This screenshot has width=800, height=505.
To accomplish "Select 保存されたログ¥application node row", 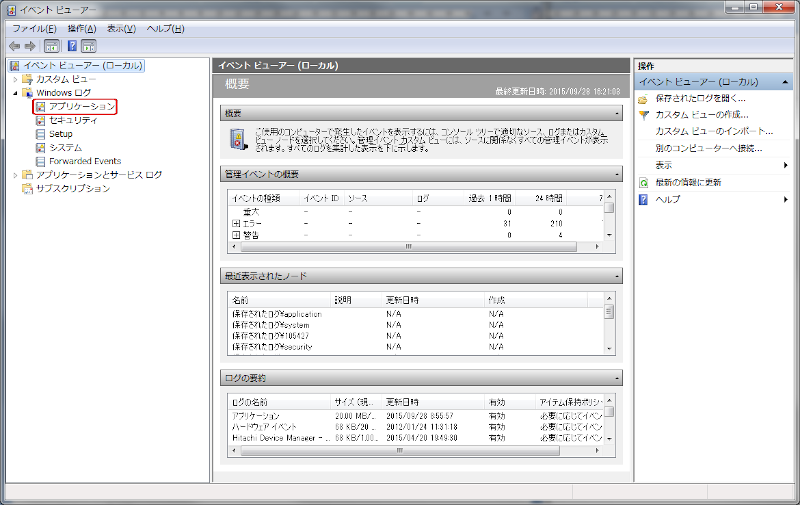I will [417, 314].
